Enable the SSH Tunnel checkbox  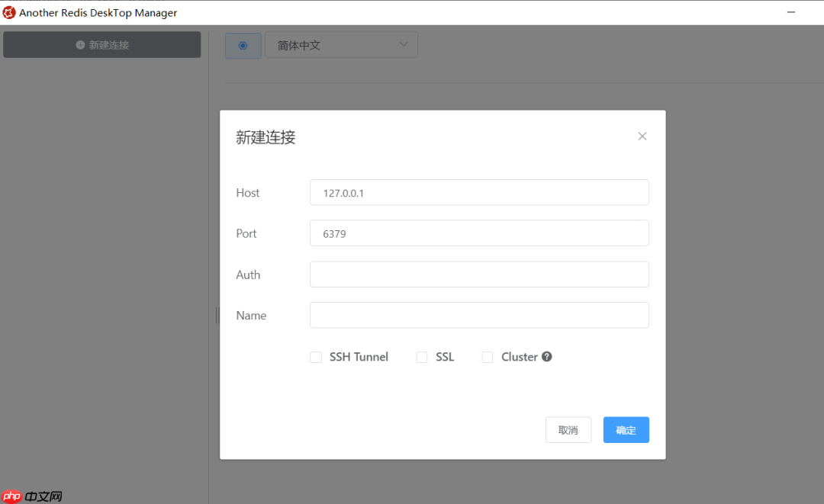pyautogui.click(x=315, y=356)
